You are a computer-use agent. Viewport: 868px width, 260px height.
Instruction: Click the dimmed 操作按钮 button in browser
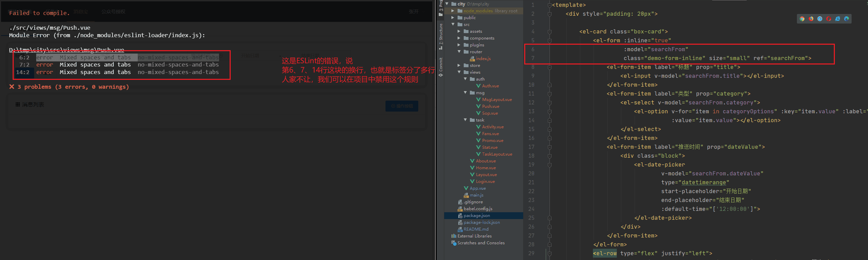click(402, 106)
